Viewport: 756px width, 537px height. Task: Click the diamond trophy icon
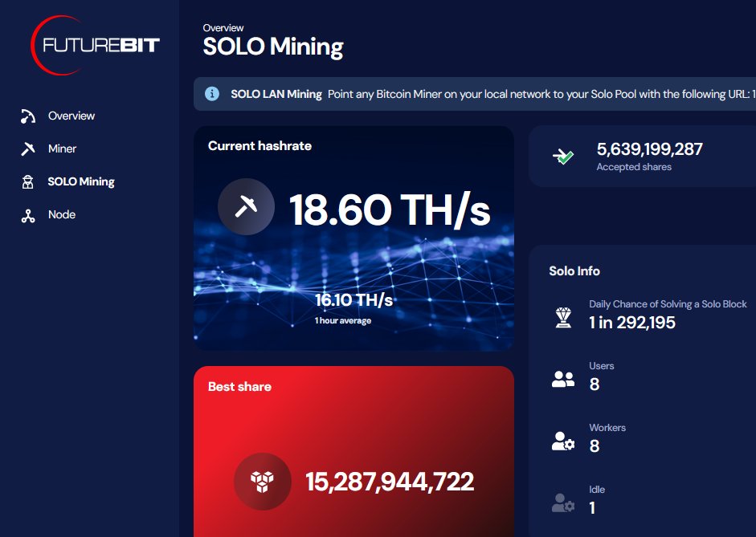(x=563, y=317)
